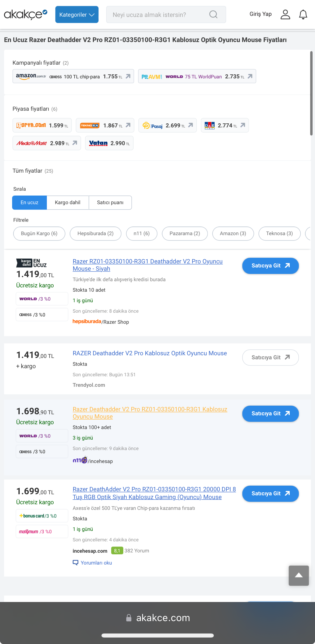Click the Axess /3 %0 installment badge under 1.419 TL
The width and height of the screenshot is (315, 644).
pyautogui.click(x=42, y=315)
